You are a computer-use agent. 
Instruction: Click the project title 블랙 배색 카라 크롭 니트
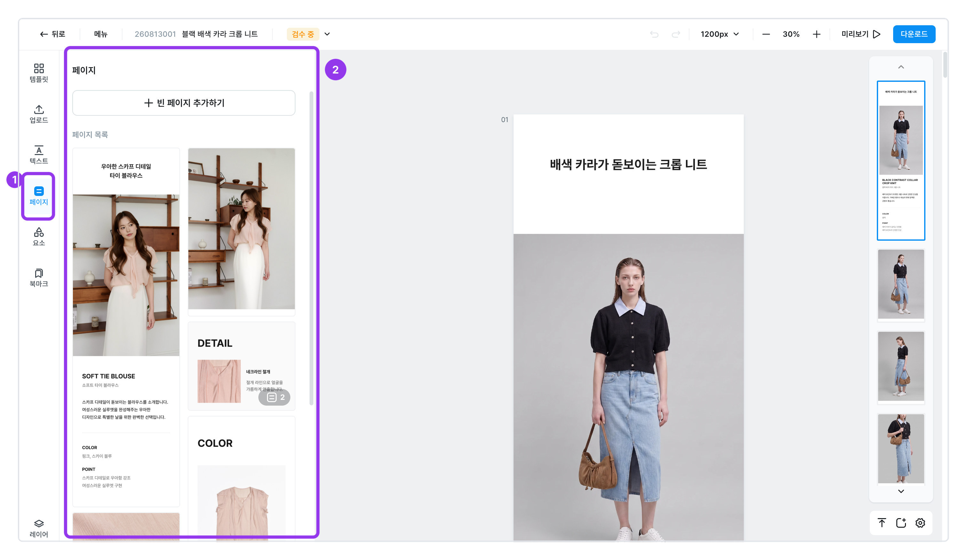click(x=219, y=34)
